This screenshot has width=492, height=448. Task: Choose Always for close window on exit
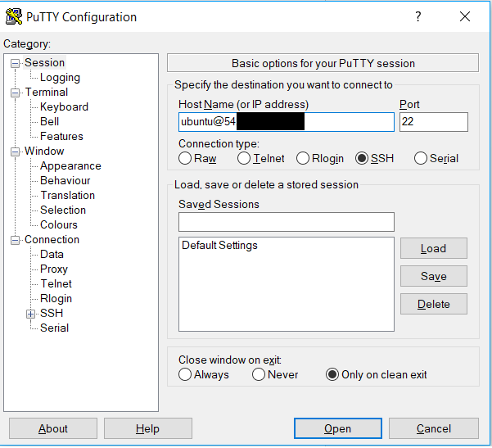185,374
